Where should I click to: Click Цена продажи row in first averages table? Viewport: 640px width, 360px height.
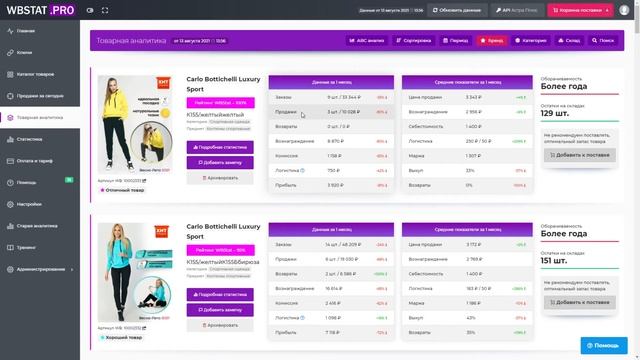(467, 97)
